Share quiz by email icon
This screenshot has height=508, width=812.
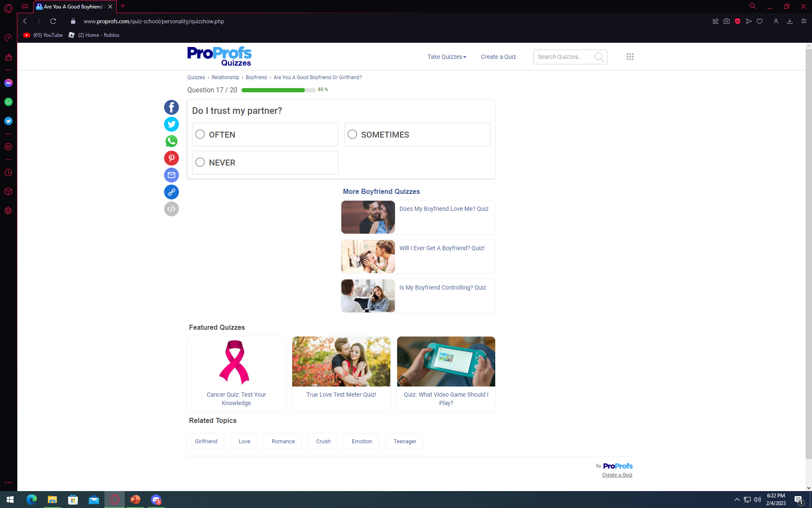coord(171,175)
